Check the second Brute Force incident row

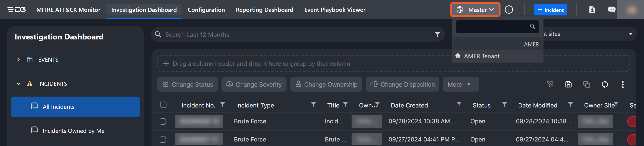click(163, 139)
